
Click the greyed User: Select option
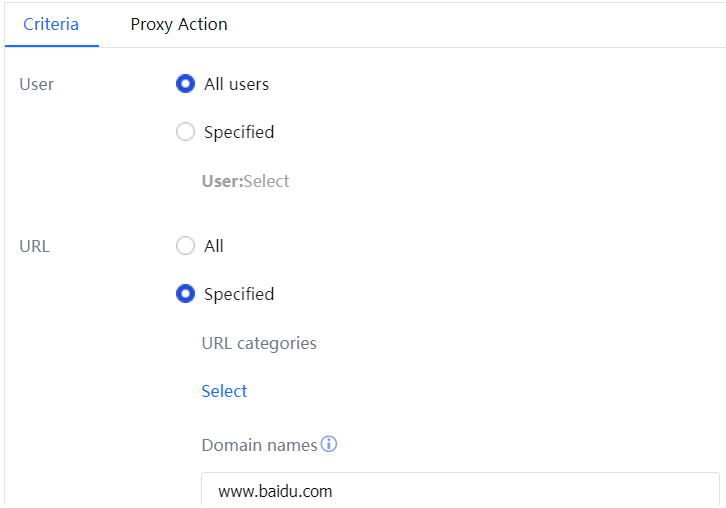(266, 181)
